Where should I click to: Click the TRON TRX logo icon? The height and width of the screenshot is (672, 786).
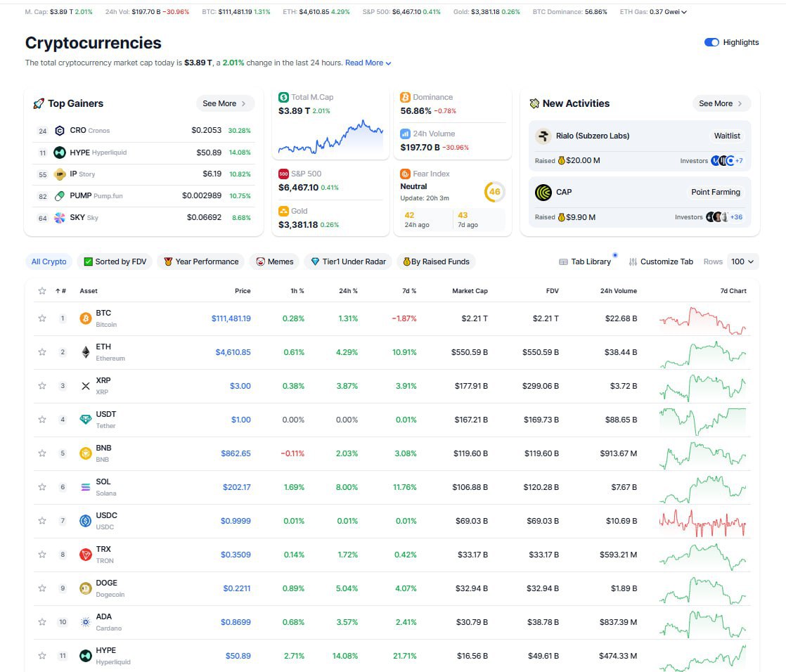(x=86, y=555)
